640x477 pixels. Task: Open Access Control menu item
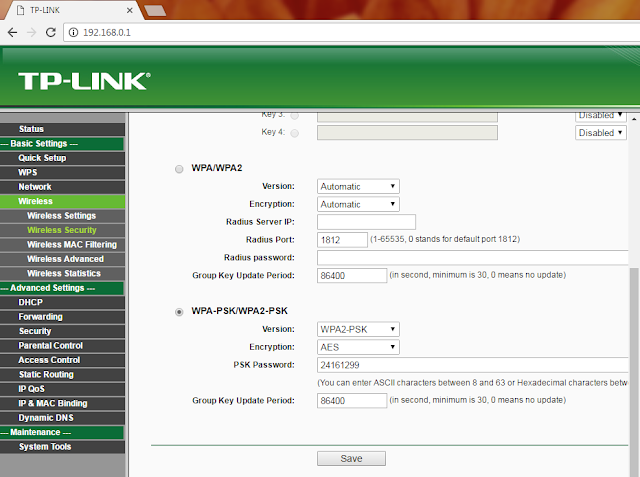(x=62, y=360)
